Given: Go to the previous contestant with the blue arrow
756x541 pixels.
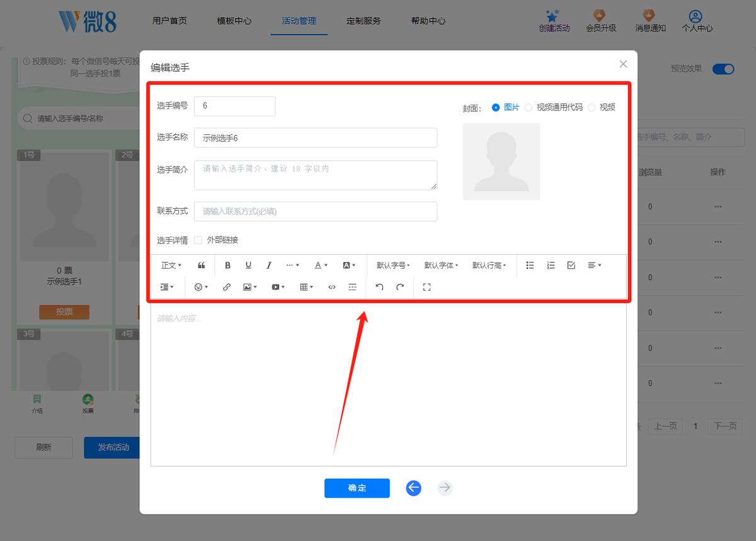Looking at the screenshot, I should [413, 487].
